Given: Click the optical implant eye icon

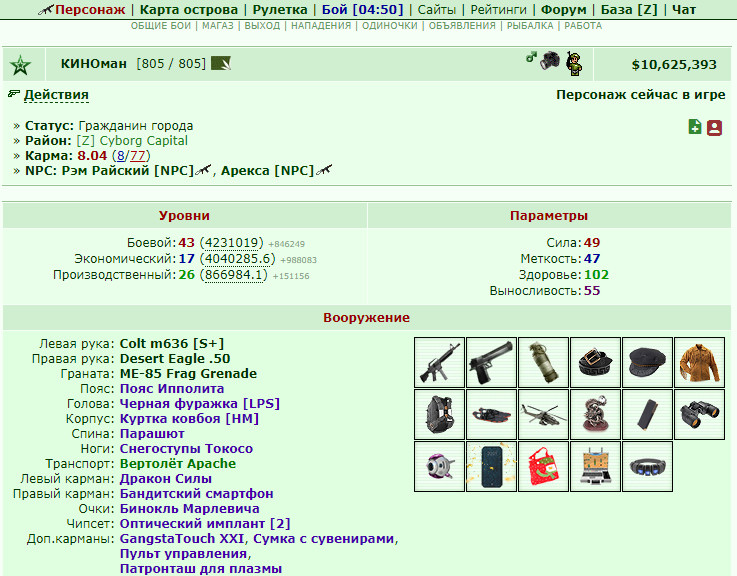Looking at the screenshot, I should pyautogui.click(x=439, y=466).
